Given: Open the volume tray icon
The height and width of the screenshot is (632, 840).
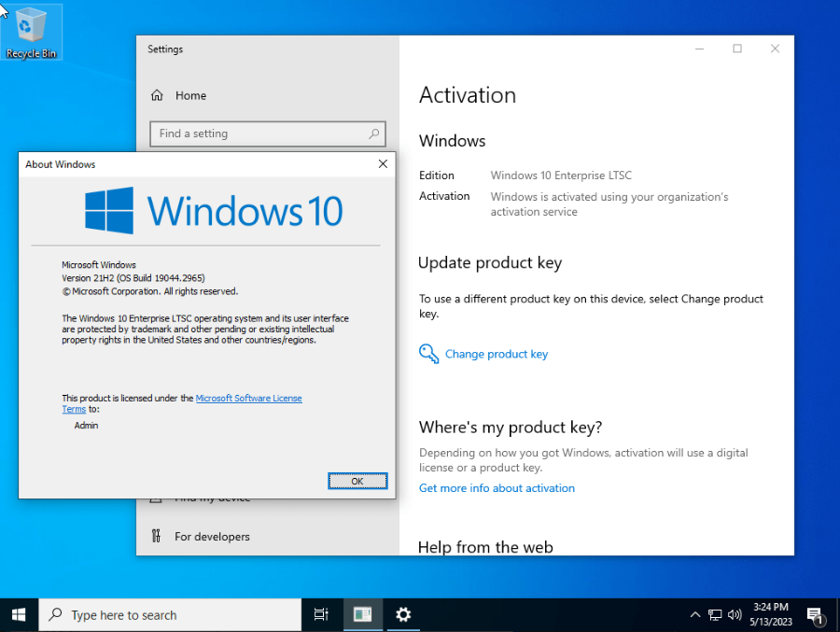Looking at the screenshot, I should tap(735, 615).
